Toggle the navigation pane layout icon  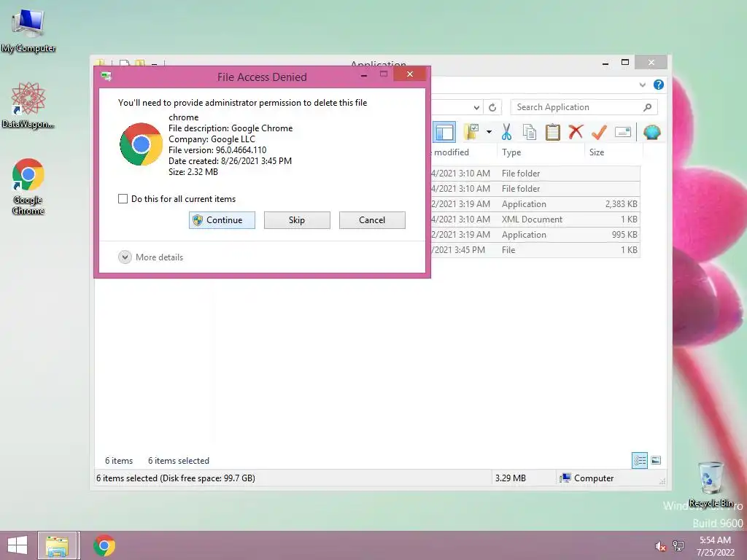(444, 132)
